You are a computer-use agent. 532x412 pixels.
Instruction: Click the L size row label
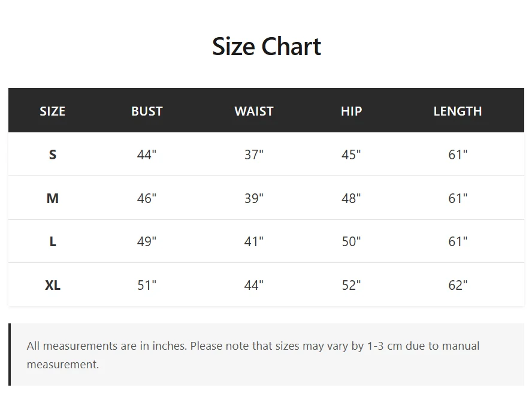(x=53, y=242)
